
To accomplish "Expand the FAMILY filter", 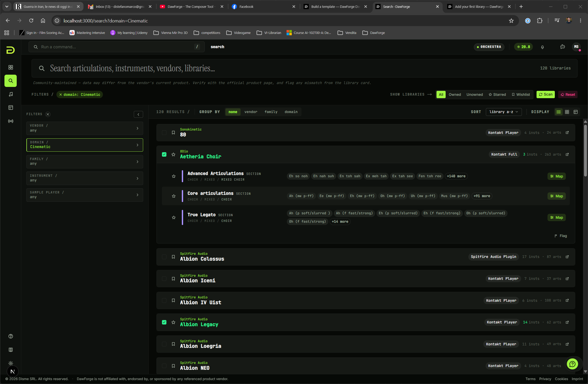I will point(85,162).
